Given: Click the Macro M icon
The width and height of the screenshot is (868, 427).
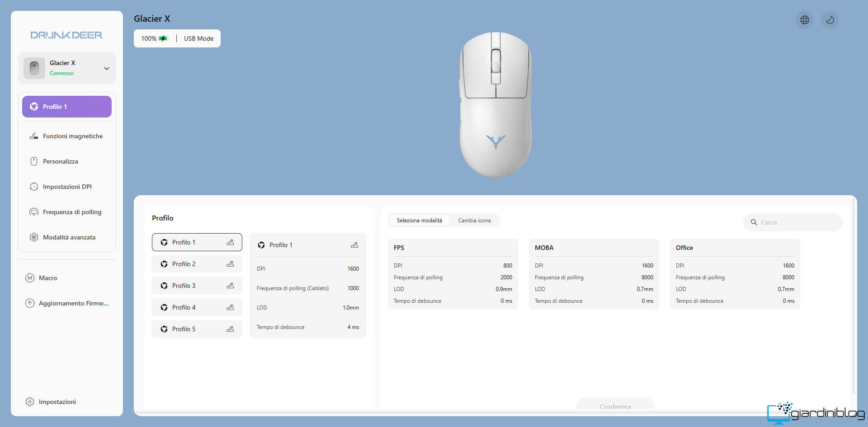Looking at the screenshot, I should pos(30,278).
